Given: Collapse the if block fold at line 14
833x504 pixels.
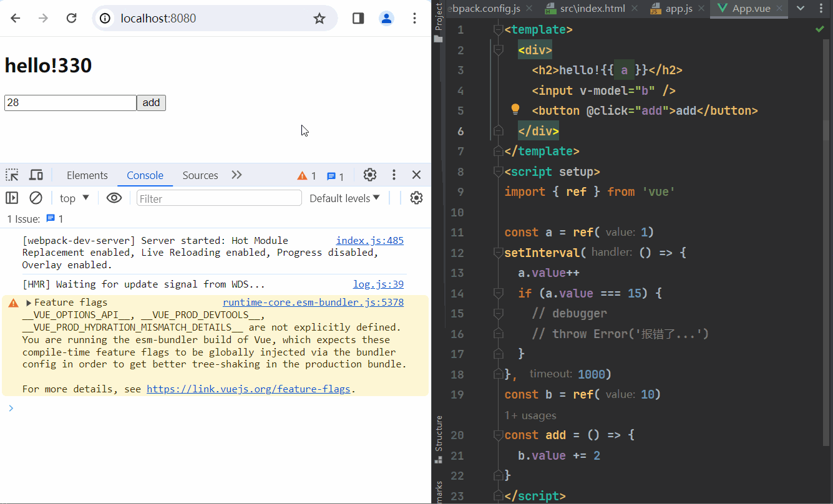Looking at the screenshot, I should (x=498, y=293).
